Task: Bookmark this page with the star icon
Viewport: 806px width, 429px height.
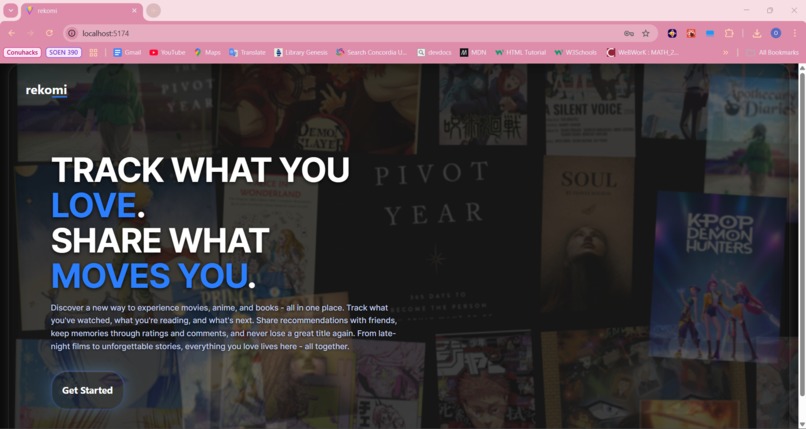Action: point(646,33)
